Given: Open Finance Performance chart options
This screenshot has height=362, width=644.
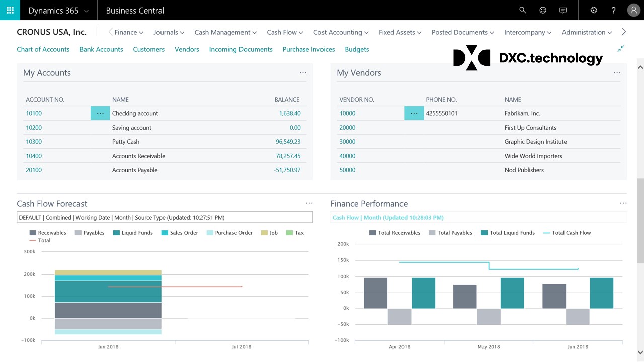Looking at the screenshot, I should 623,203.
